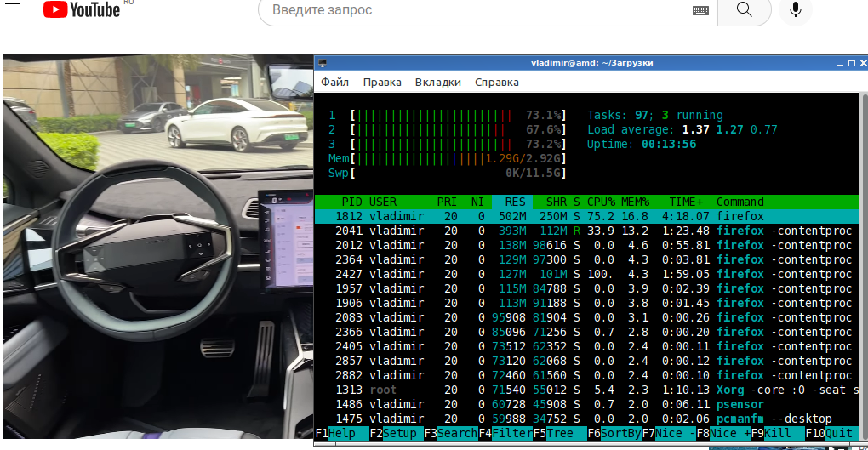Click the Mem usage meter bar
Screen dimensions: 868x450
click(x=448, y=158)
